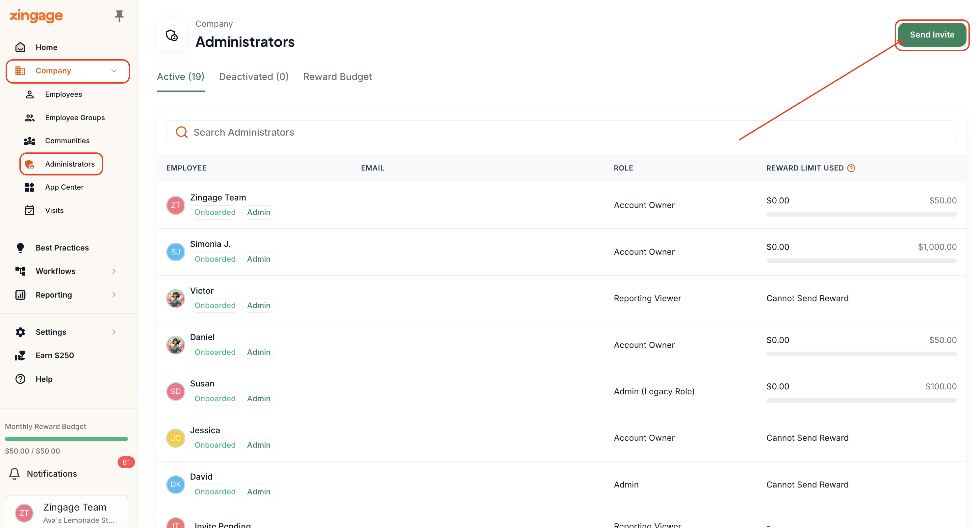This screenshot has height=528, width=980.
Task: Click the Help question mark icon
Action: click(x=20, y=379)
